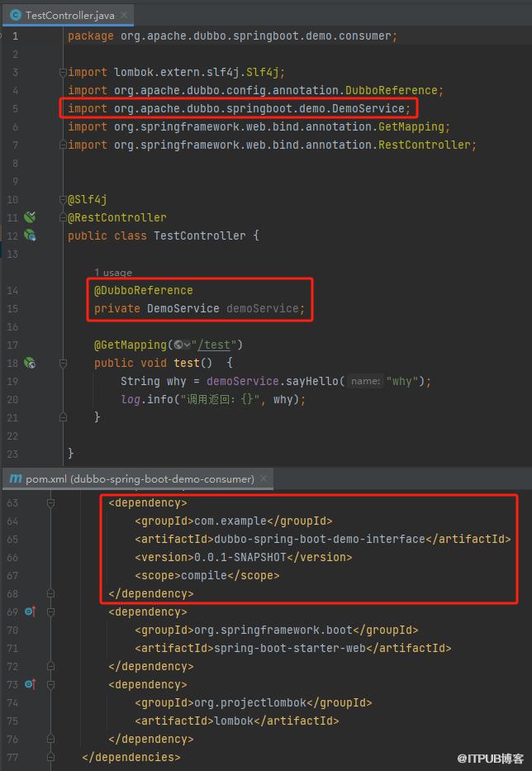This screenshot has width=532, height=771.
Task: Toggle the fold marker beside @RestController
Action: [63, 217]
